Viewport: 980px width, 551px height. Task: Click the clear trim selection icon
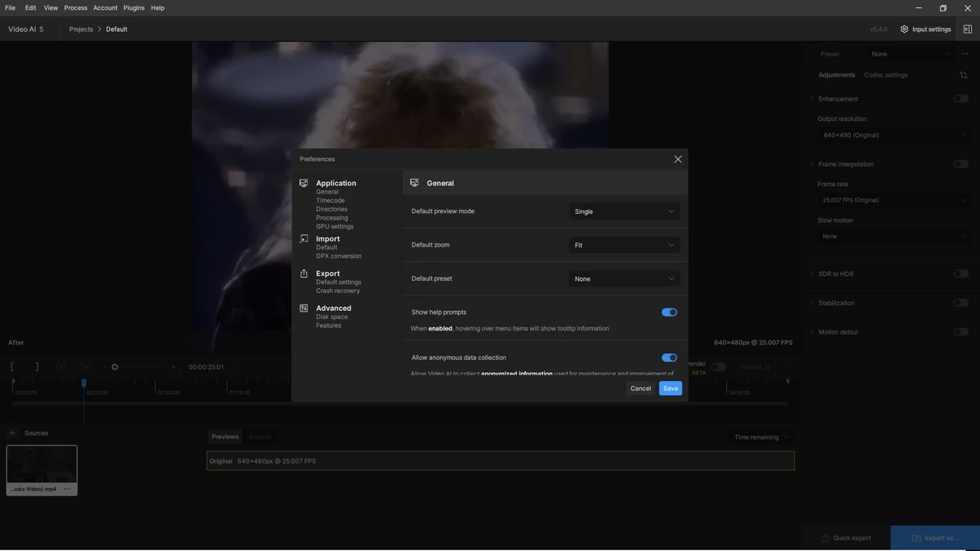click(x=61, y=367)
